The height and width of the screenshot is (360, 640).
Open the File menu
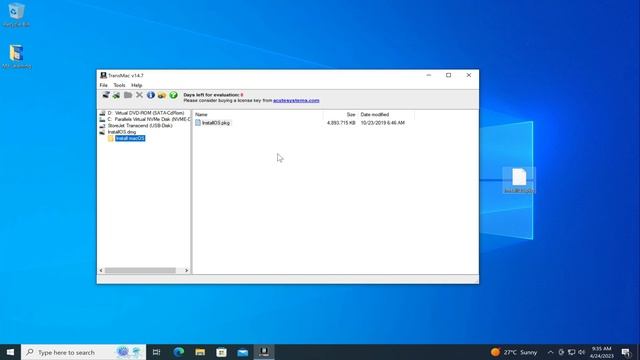tap(104, 85)
